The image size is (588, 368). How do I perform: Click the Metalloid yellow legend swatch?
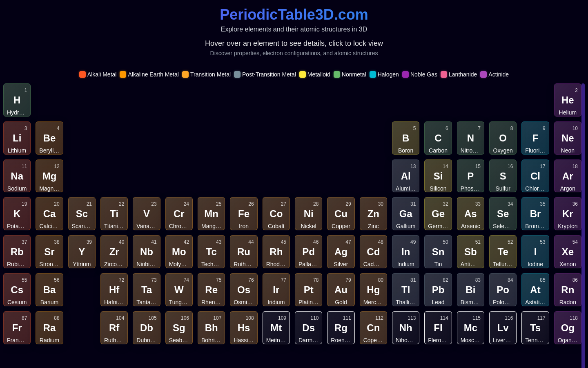[x=303, y=74]
